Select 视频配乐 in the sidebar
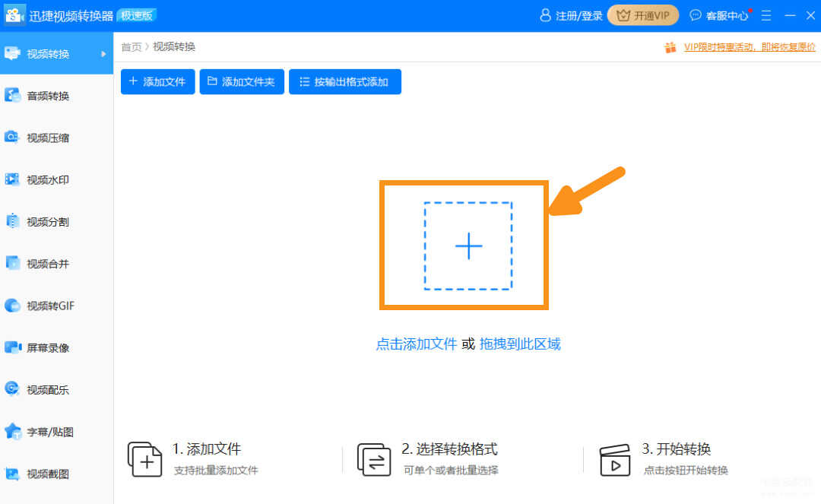 pos(56,389)
